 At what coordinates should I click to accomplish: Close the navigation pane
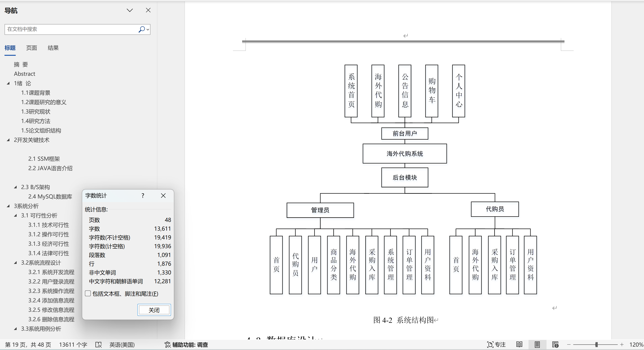(x=148, y=10)
